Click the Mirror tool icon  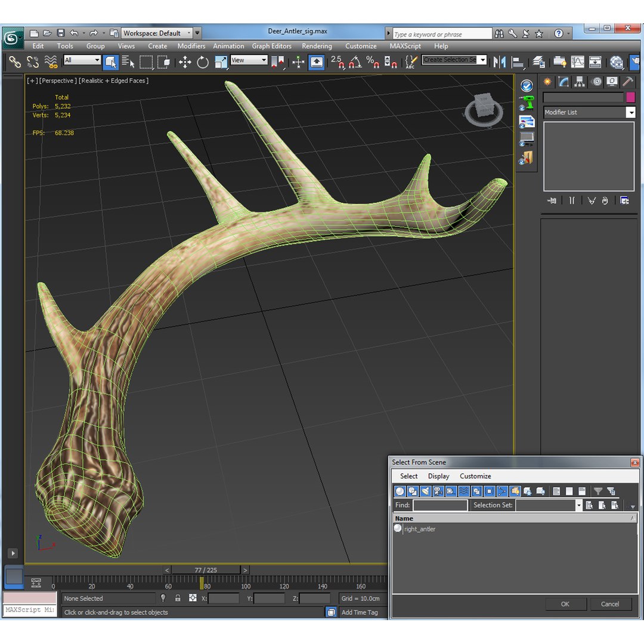pos(500,62)
